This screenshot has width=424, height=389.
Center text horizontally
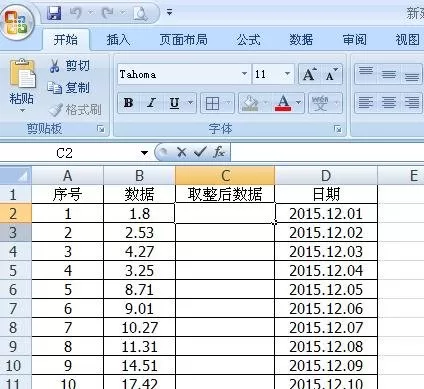click(389, 103)
